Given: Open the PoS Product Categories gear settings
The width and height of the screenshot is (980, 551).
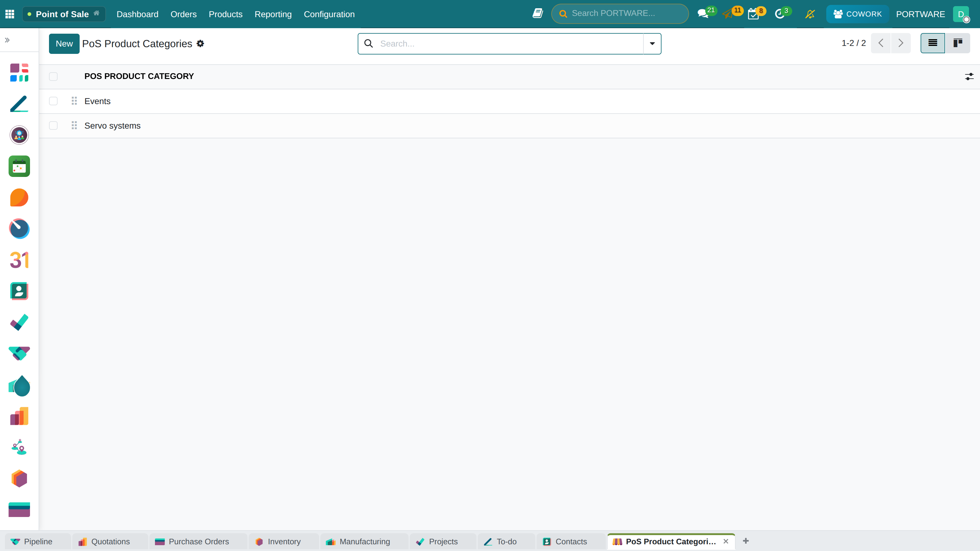Looking at the screenshot, I should [201, 44].
